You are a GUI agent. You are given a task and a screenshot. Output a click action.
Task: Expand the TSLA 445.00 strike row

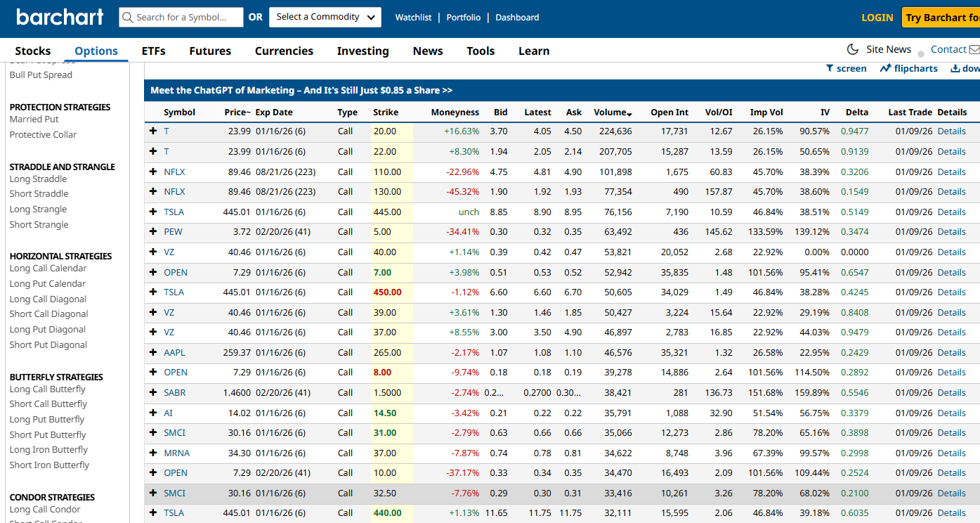[153, 212]
